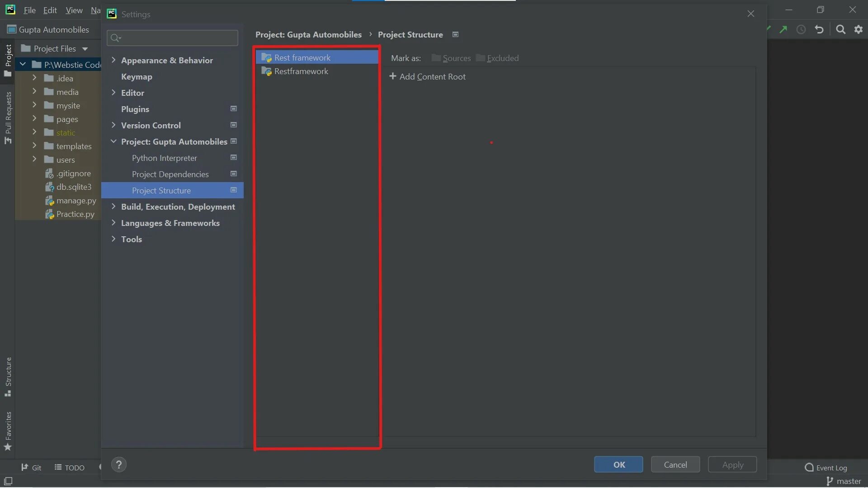Image resolution: width=868 pixels, height=488 pixels.
Task: Click the OK button
Action: pos(618,465)
